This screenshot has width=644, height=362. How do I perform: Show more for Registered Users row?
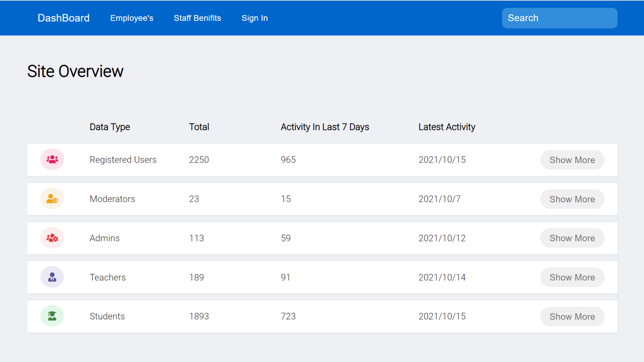coord(572,160)
